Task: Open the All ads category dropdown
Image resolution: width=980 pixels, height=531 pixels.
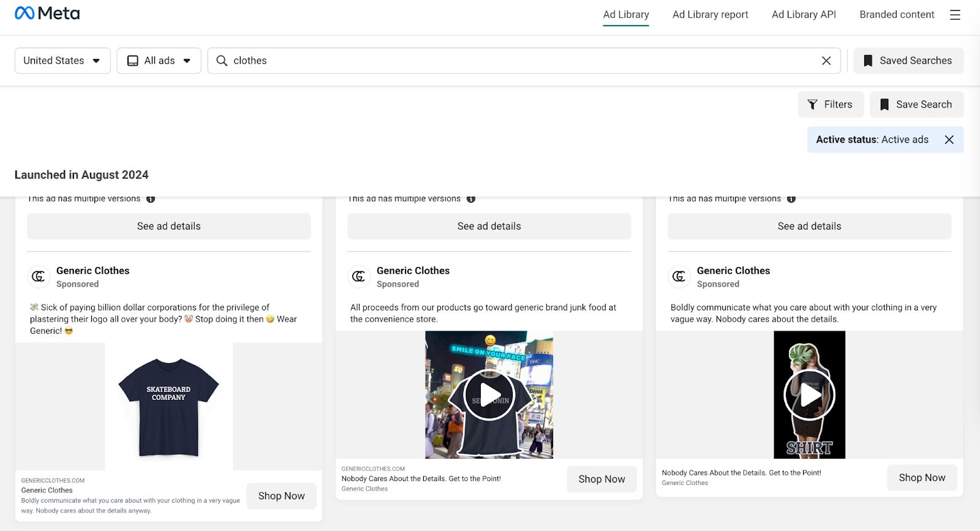Action: (159, 61)
